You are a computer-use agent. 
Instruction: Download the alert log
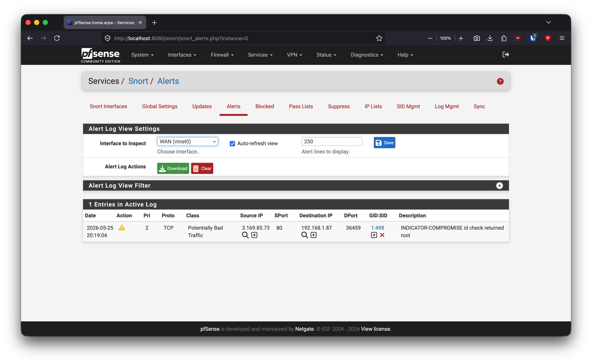173,168
